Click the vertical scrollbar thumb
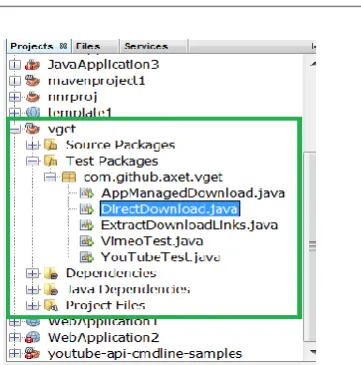361x365 pixels. coord(311,246)
